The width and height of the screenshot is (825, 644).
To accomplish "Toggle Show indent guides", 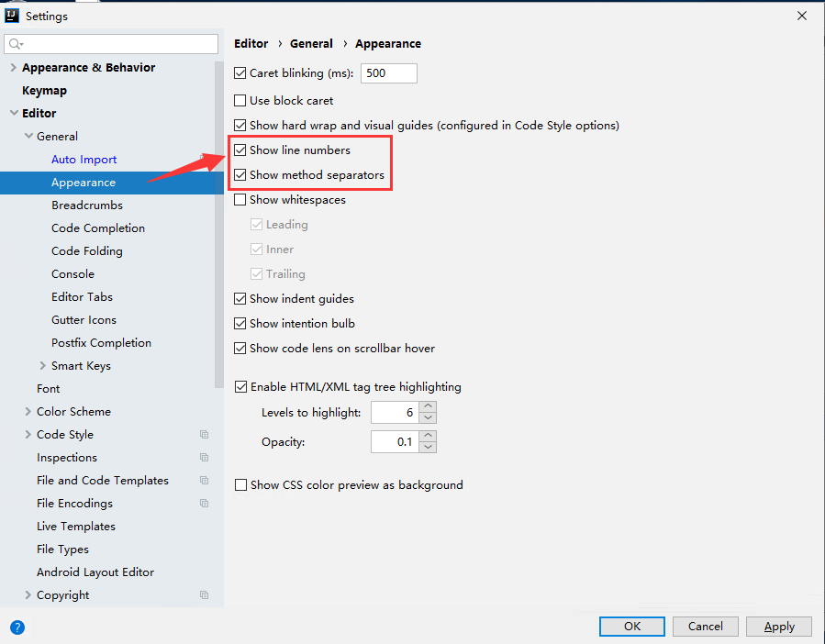I will (x=240, y=299).
